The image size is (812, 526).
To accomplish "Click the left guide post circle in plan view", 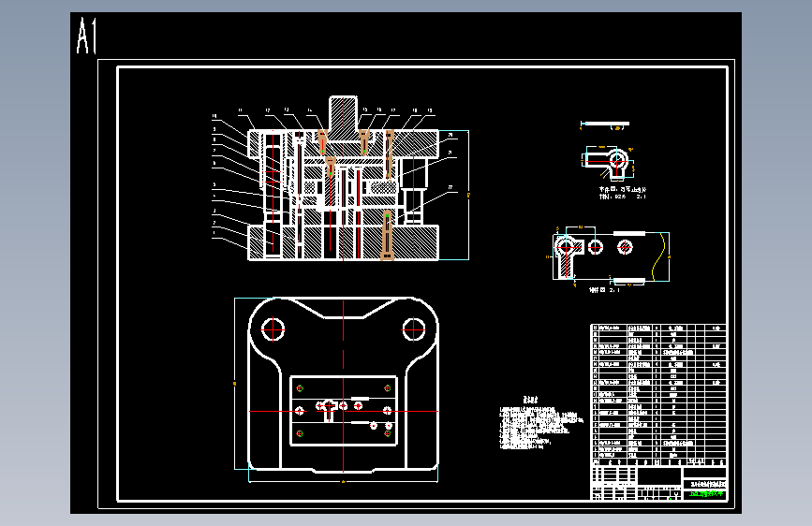I will coord(273,329).
